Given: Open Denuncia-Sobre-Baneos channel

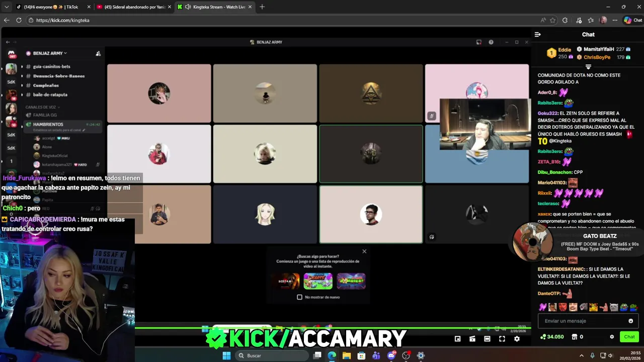Looking at the screenshot, I should 59,76.
